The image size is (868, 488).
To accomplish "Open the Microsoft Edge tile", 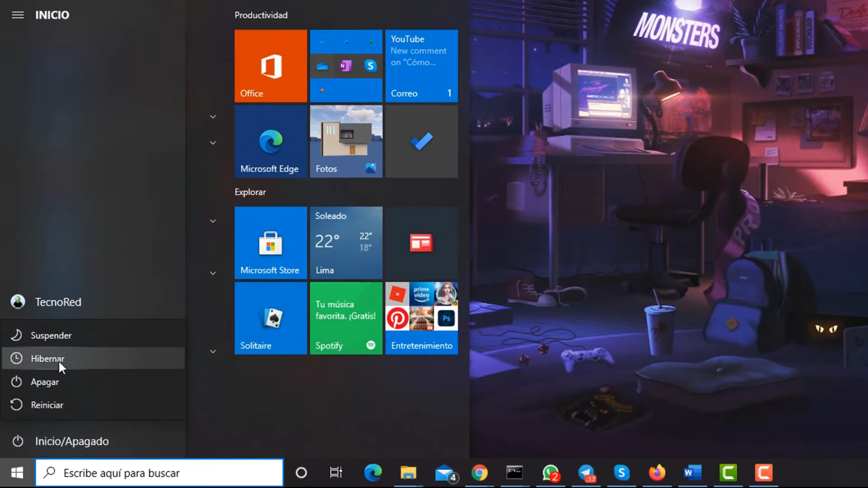I will 271,141.
